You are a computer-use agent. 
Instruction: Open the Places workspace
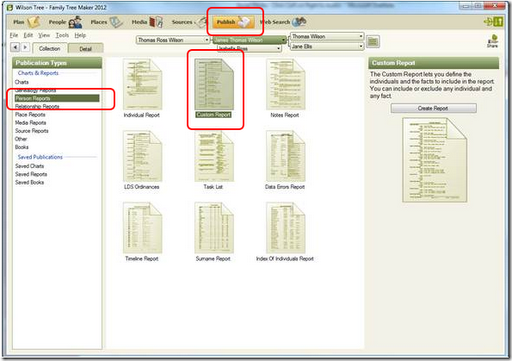107,22
